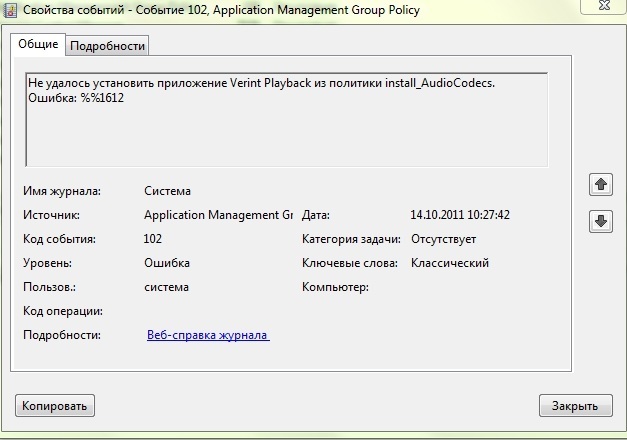The width and height of the screenshot is (627, 440).
Task: Switch to the Подробности tab
Action: click(x=107, y=46)
